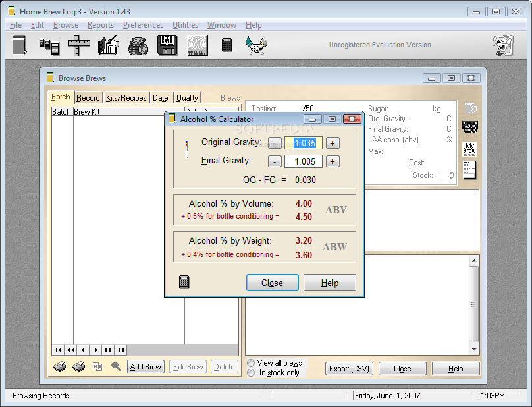532x407 pixels.
Task: Jump forward several records with double-right arrow
Action: click(108, 350)
